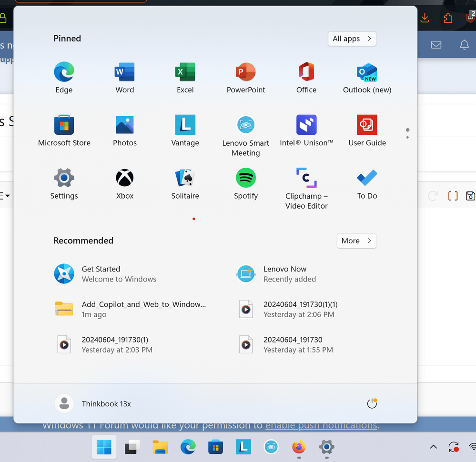Open Thinkbook 13x user account menu
Viewport: 476px width, 462px height.
coord(93,404)
